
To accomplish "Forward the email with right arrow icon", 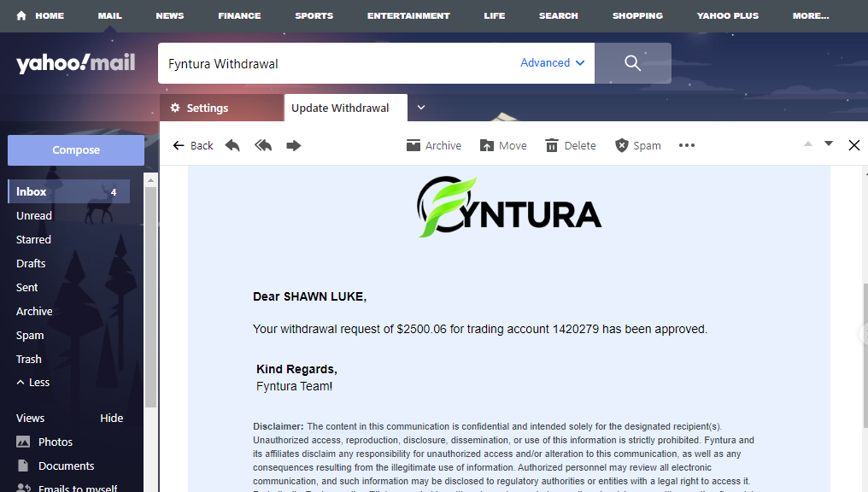I will [293, 145].
